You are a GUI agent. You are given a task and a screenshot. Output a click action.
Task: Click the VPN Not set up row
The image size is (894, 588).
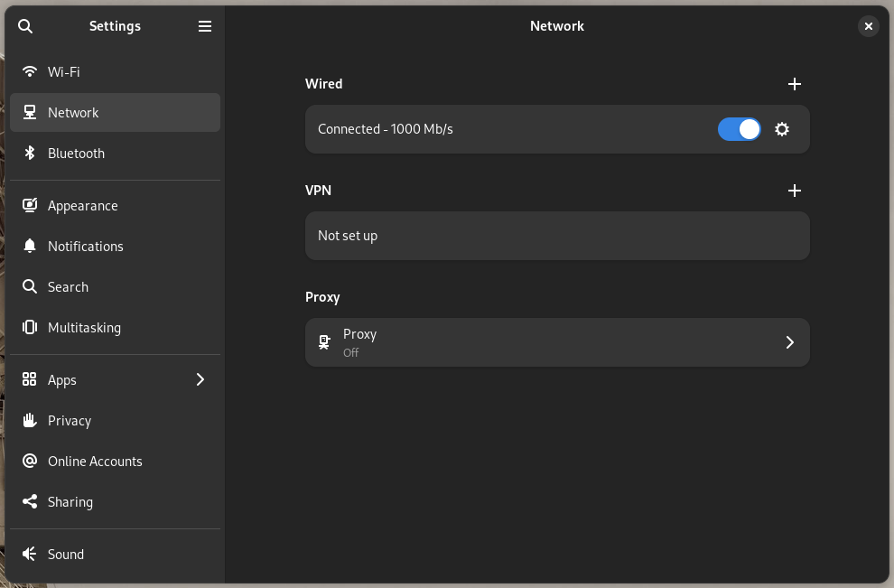coord(557,236)
